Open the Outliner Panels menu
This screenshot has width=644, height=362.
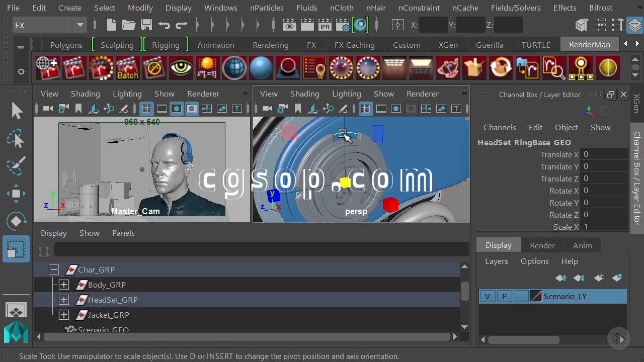(123, 233)
